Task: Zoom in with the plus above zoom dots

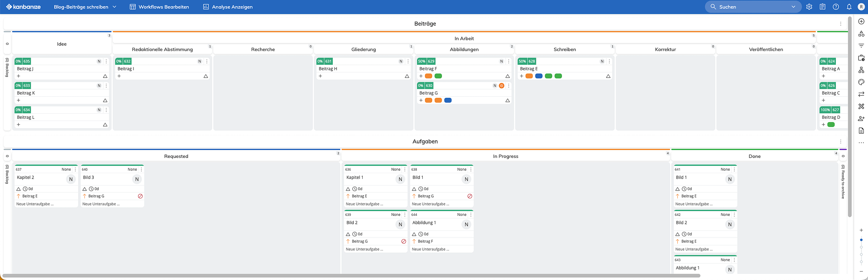Action: (x=861, y=230)
